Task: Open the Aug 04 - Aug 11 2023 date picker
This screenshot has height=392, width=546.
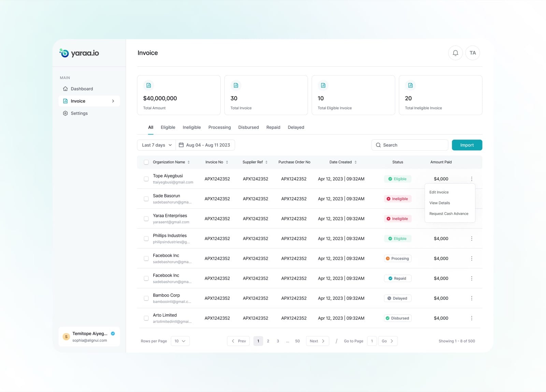Action: 205,145
